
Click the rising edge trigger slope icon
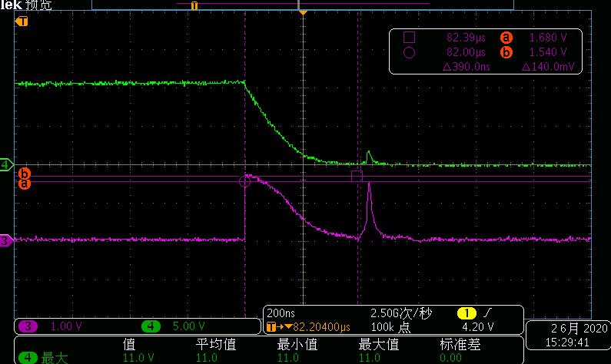487,313
